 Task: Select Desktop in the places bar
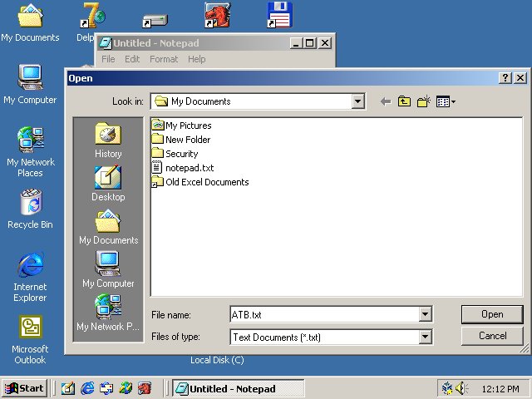point(108,184)
